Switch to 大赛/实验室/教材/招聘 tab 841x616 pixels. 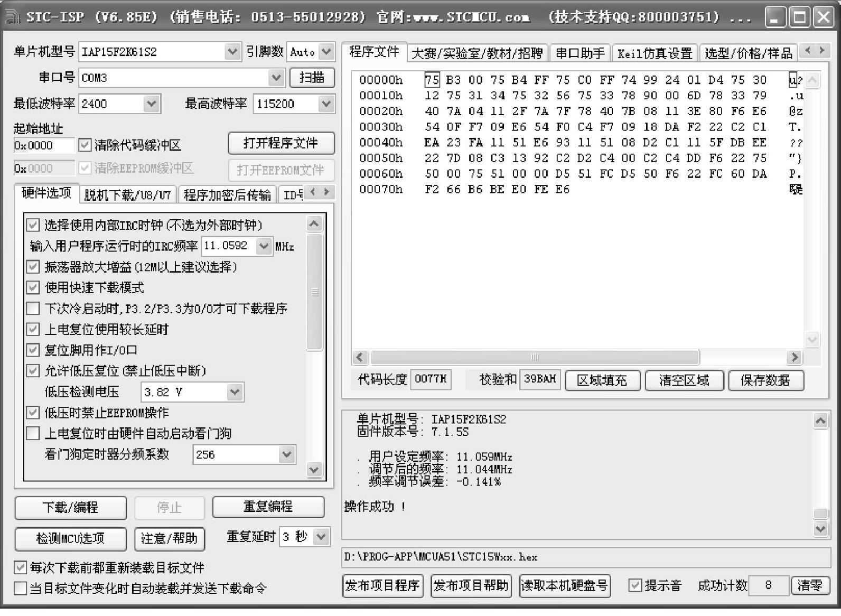coord(477,53)
